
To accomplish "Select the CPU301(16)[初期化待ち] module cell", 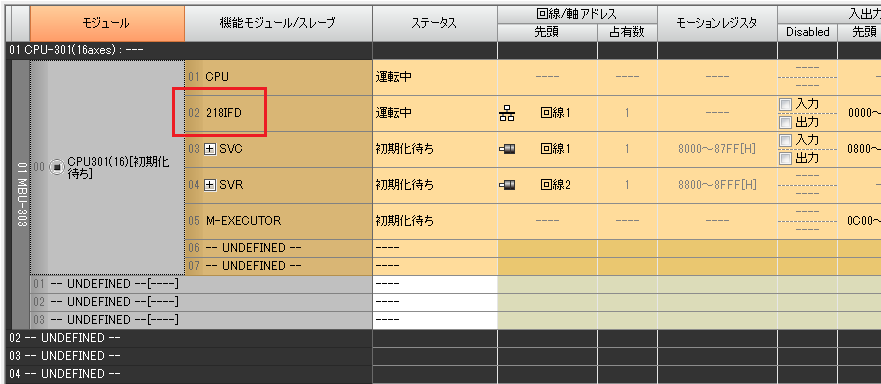I will click(x=107, y=167).
